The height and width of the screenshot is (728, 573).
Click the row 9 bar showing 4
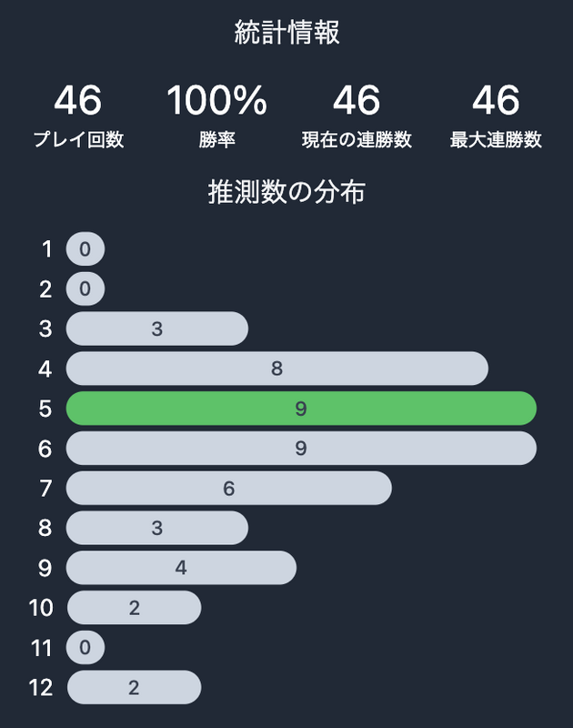coord(181,567)
